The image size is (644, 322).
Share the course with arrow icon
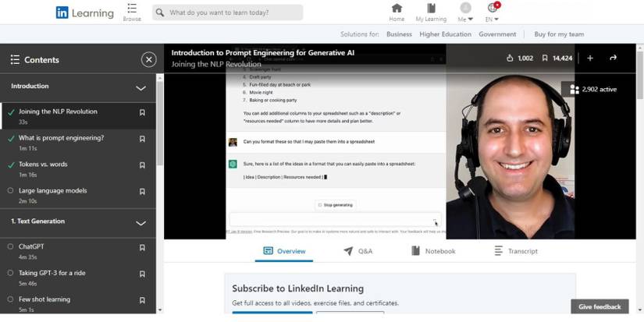click(x=614, y=58)
